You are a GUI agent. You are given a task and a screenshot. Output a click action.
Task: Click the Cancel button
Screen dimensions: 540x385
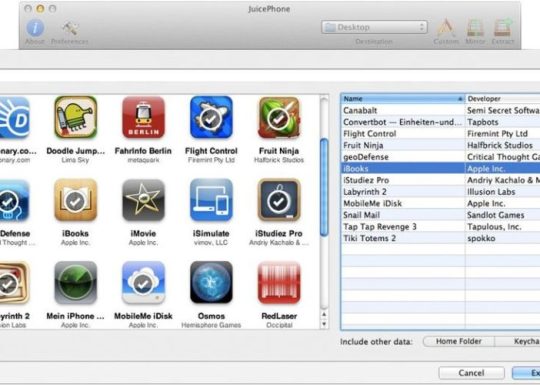point(471,373)
